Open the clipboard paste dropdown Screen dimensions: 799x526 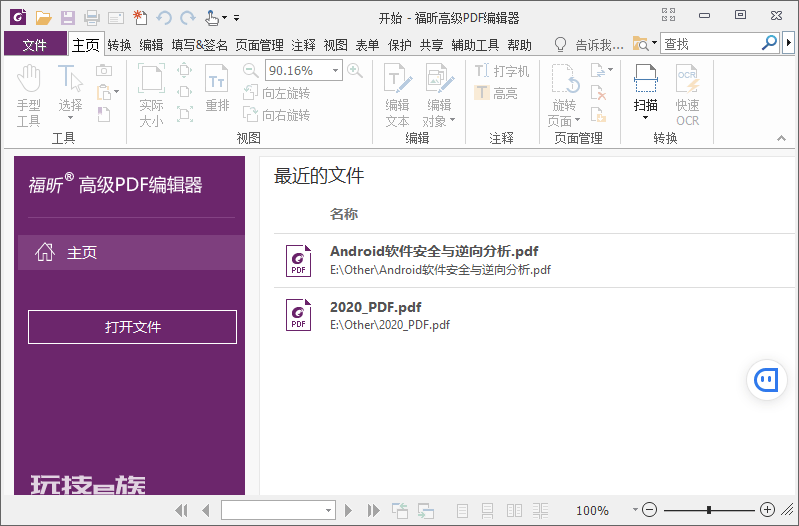pos(108,92)
